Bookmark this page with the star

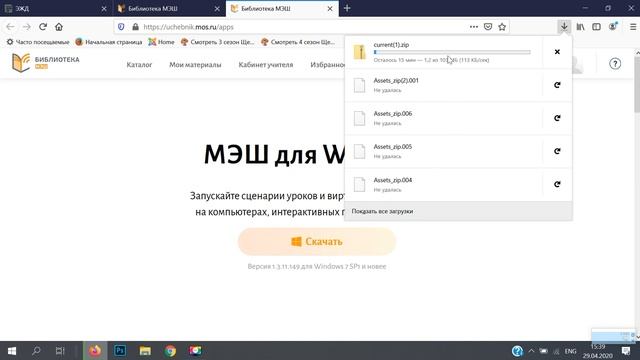click(502, 27)
